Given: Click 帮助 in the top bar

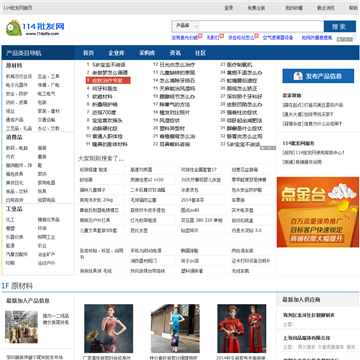Looking at the screenshot, I should 353,8.
